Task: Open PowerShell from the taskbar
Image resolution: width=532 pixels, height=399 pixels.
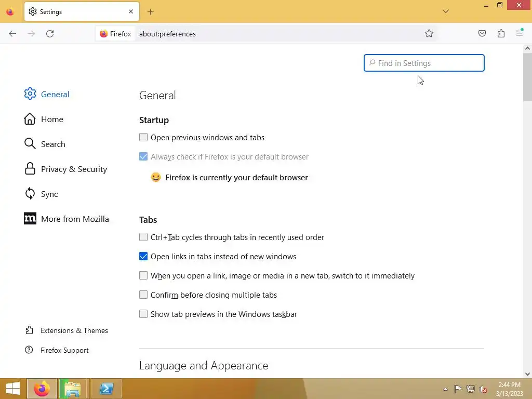Action: pyautogui.click(x=107, y=389)
